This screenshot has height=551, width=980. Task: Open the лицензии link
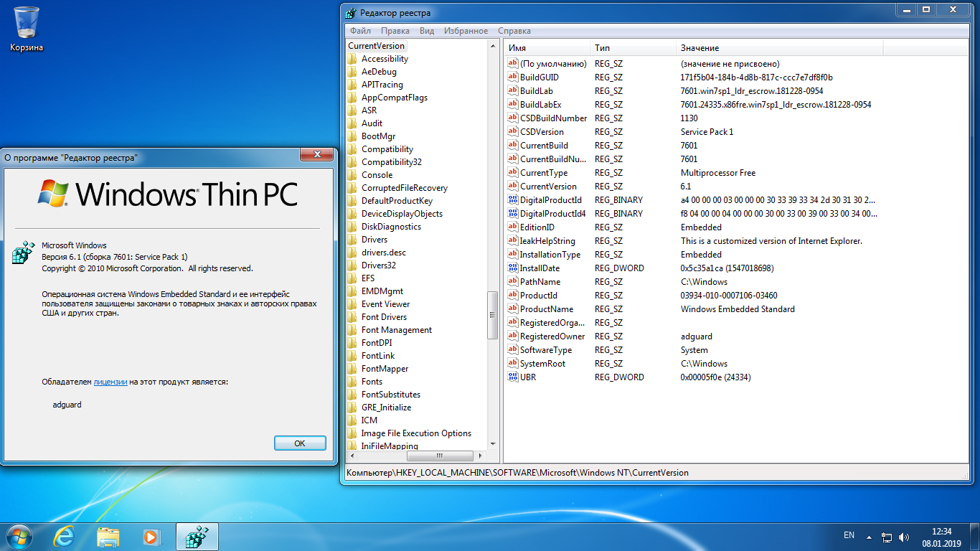[x=110, y=382]
